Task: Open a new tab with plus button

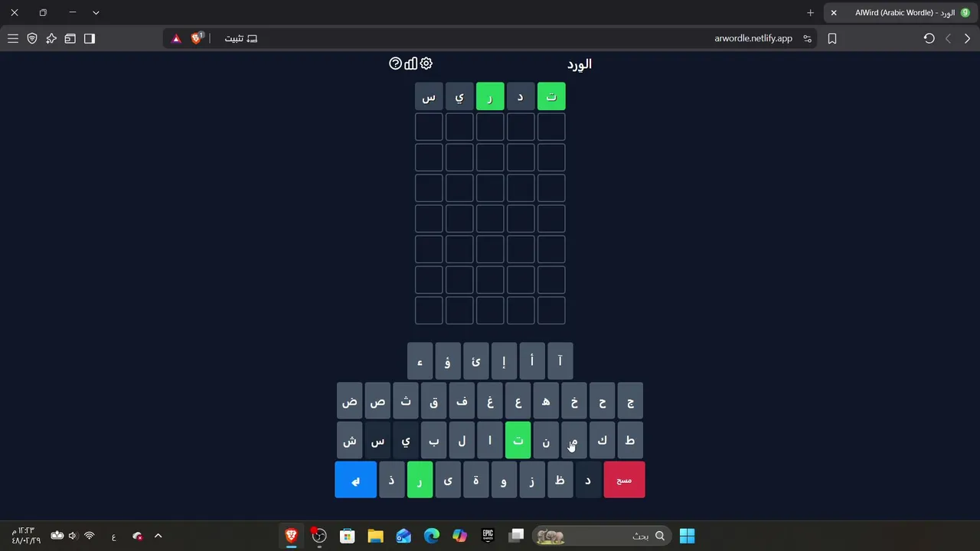Action: pyautogui.click(x=811, y=13)
